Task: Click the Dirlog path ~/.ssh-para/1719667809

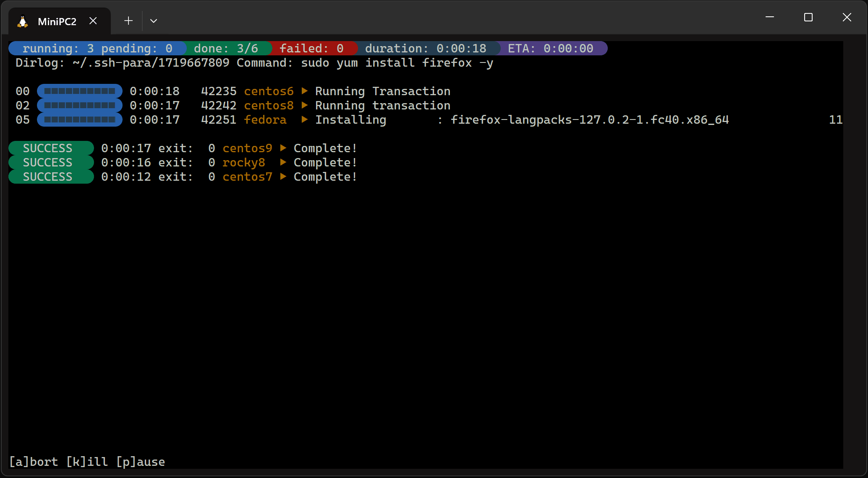Action: coord(151,62)
